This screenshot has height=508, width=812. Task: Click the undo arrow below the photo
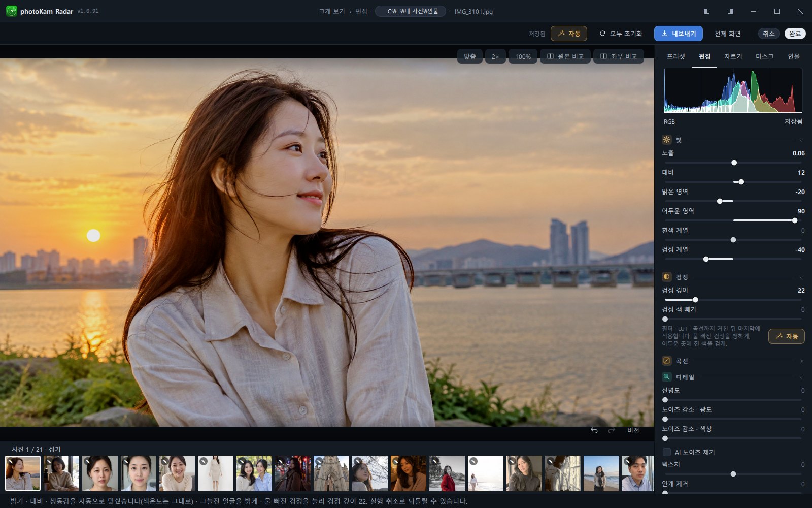[x=594, y=430]
